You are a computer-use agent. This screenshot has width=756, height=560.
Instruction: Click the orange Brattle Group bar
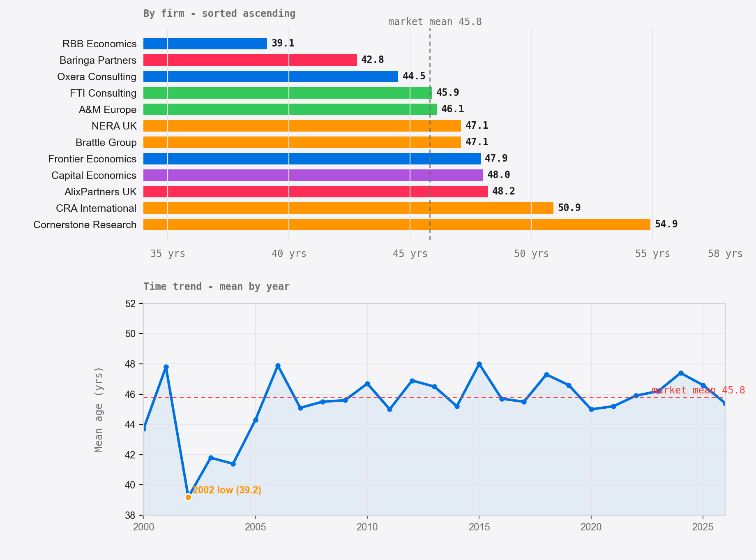click(x=302, y=142)
